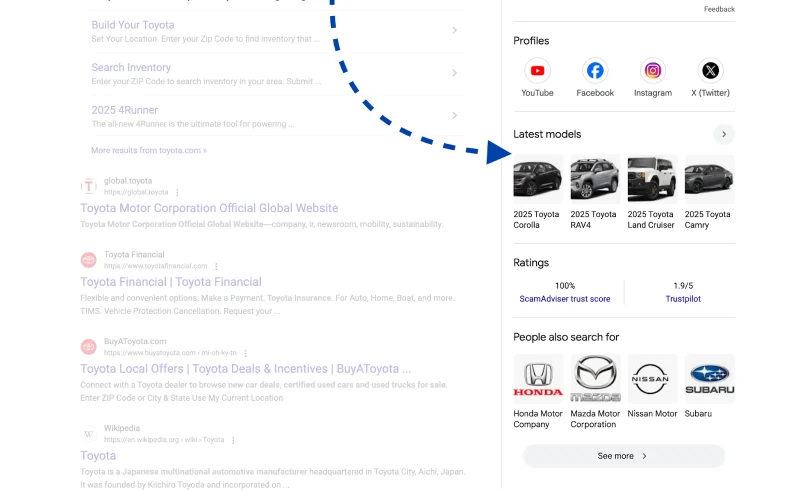Click the See more button

point(623,456)
